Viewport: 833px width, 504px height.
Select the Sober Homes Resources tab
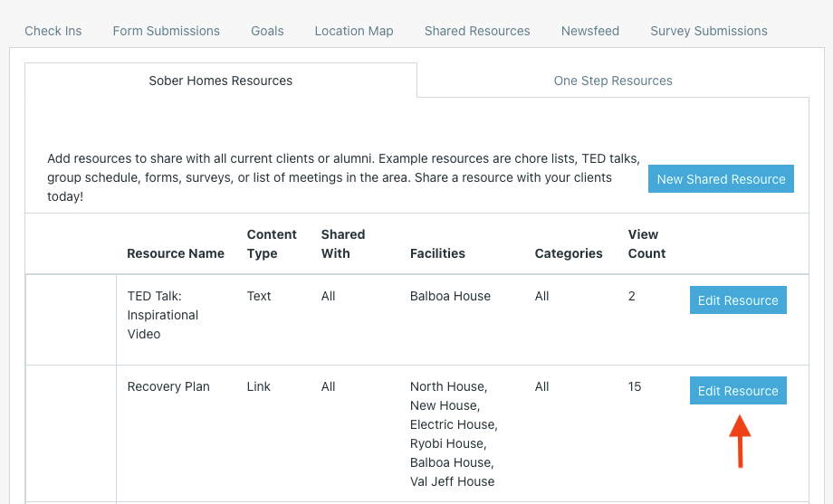tap(220, 81)
